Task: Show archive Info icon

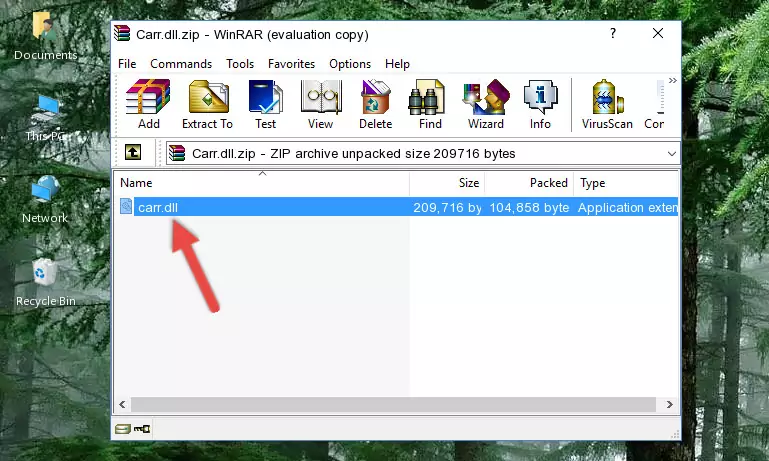Action: [540, 104]
